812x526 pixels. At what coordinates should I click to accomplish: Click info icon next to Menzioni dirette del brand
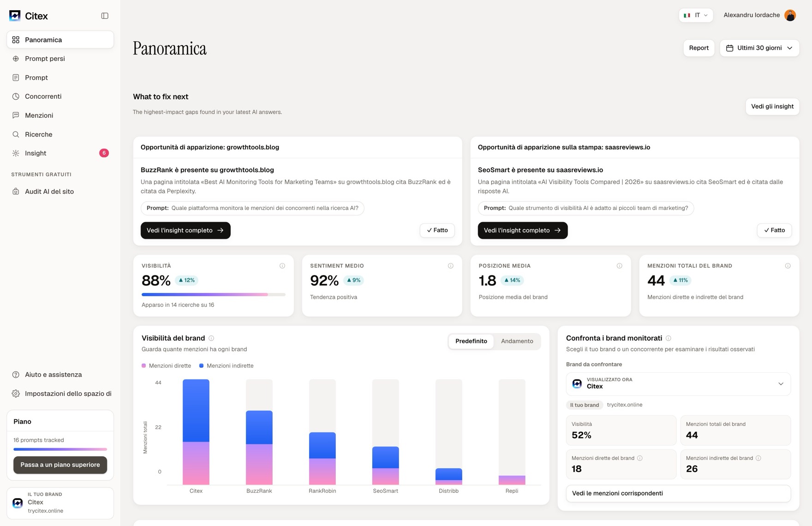coord(640,458)
